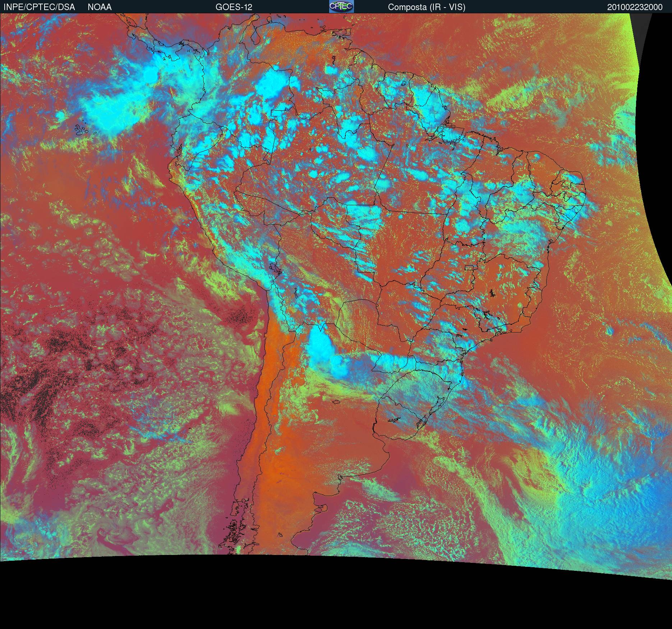This screenshot has width=672, height=629.
Task: Click the 'GOES-12' satellite label
Action: (x=234, y=7)
